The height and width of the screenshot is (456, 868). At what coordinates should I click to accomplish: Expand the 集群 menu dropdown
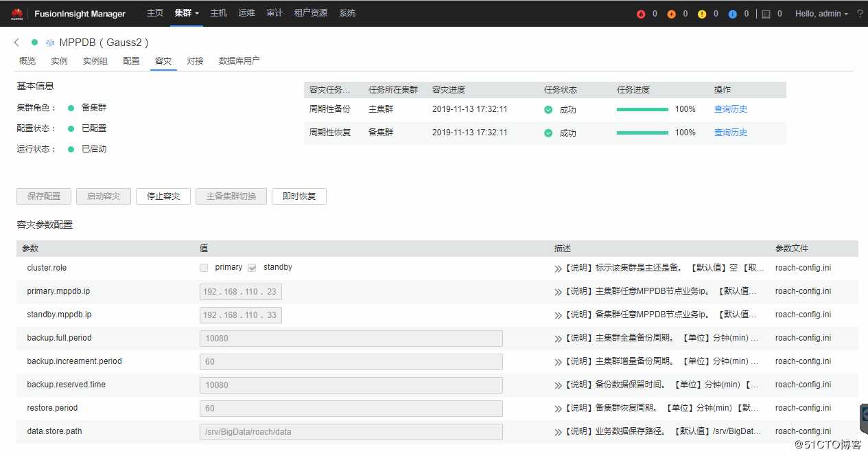[x=186, y=12]
